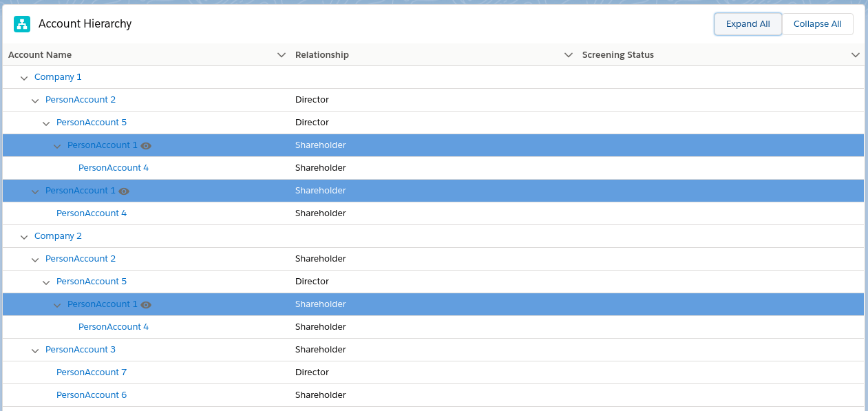Click the Relationship column header text

pos(322,55)
